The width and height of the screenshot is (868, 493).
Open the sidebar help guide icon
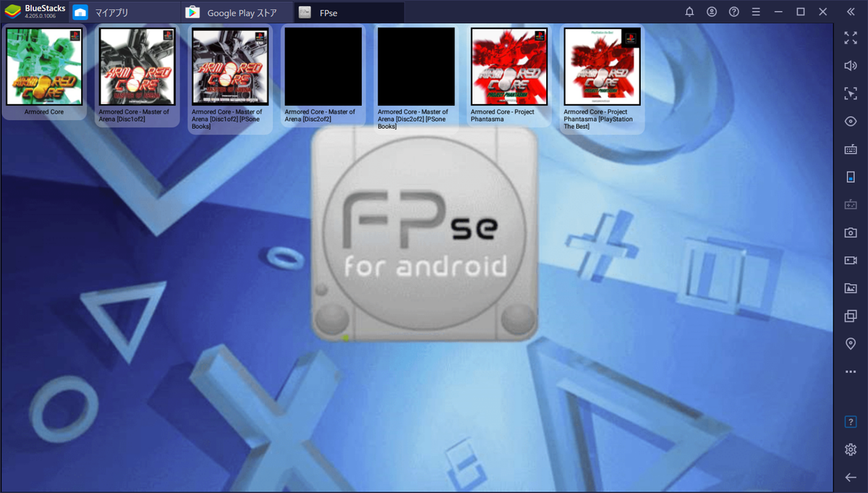click(851, 421)
